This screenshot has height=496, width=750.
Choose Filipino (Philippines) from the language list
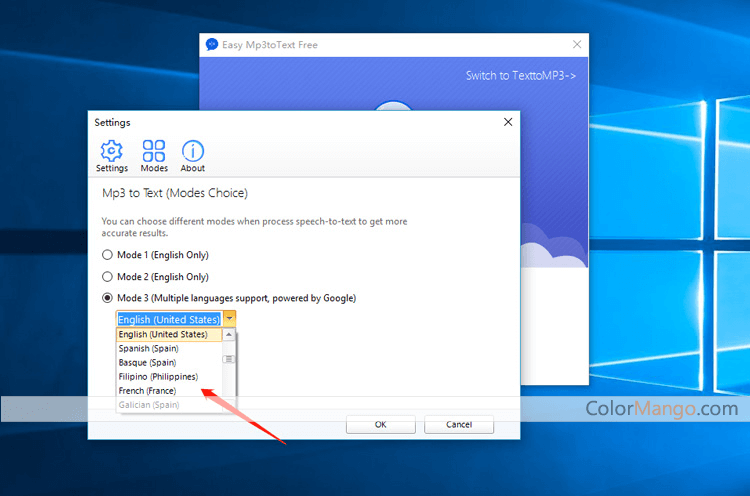(169, 376)
